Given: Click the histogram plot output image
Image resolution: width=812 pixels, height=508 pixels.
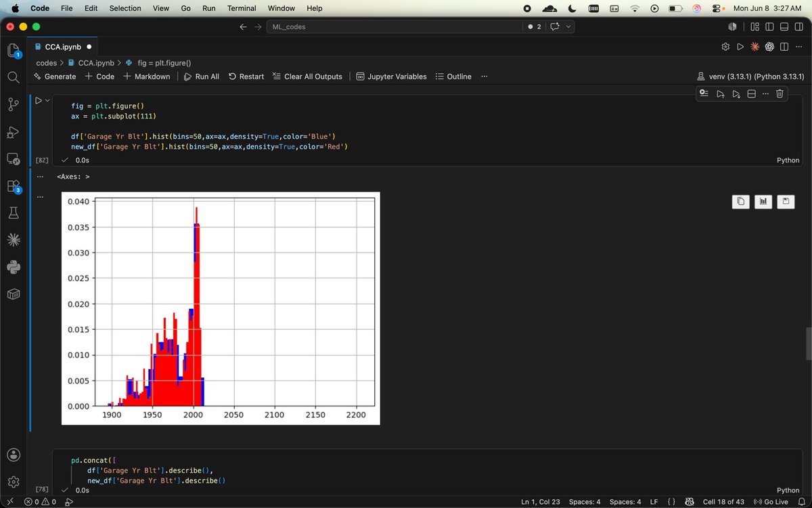Looking at the screenshot, I should (221, 308).
